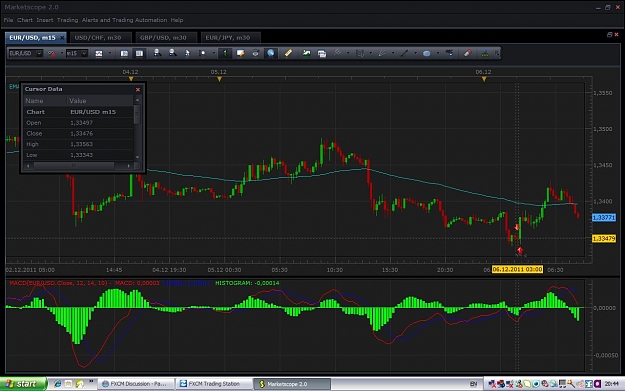Switch to the EUR/JPY, m30 tab

click(x=231, y=37)
